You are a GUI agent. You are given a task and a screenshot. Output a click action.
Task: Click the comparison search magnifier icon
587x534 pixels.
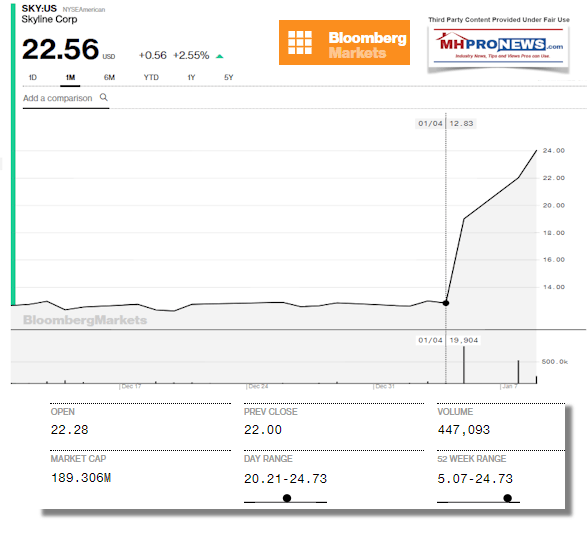click(104, 97)
